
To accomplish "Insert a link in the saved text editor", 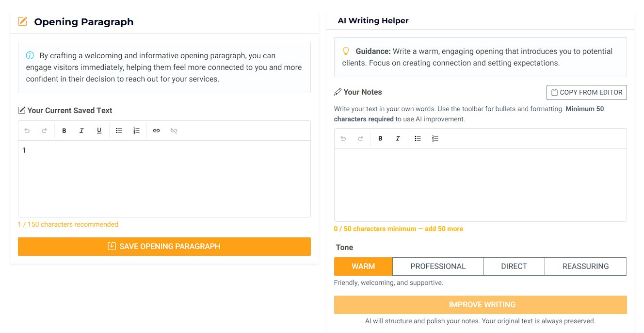I will [x=156, y=131].
